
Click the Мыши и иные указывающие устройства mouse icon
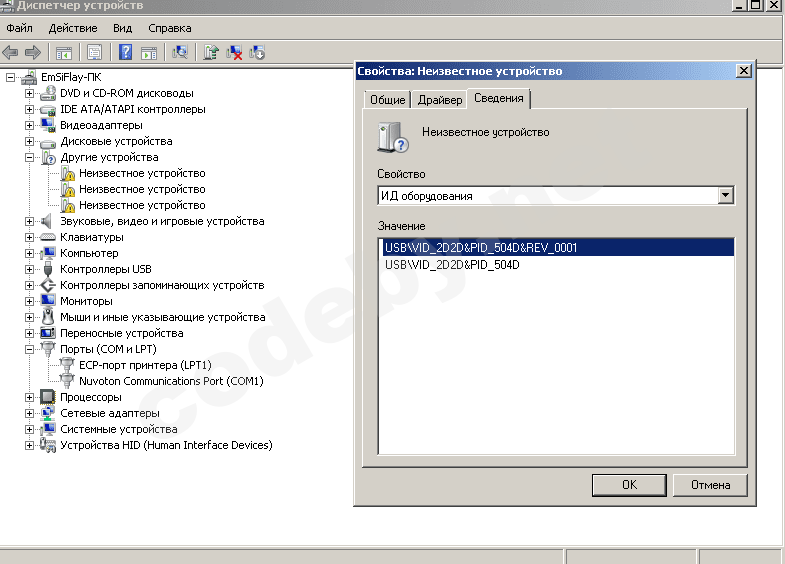coord(48,317)
